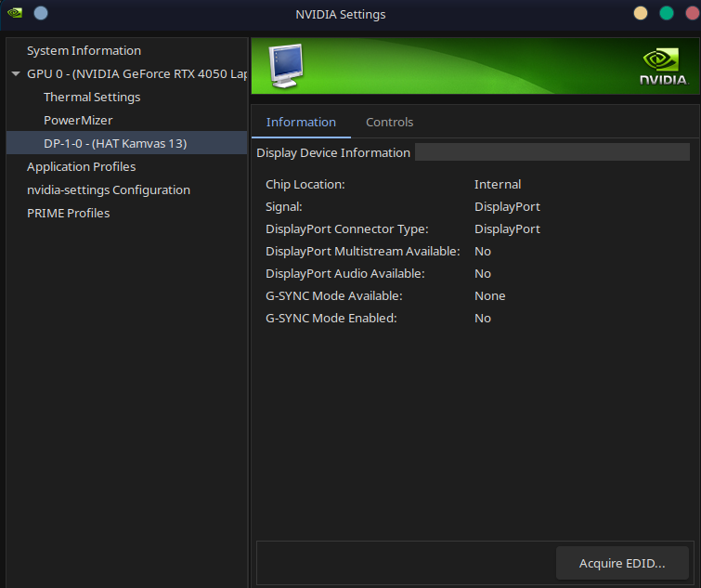Image resolution: width=701 pixels, height=588 pixels.
Task: Collapse the GPU 0 tree node arrow
Action: (16, 74)
